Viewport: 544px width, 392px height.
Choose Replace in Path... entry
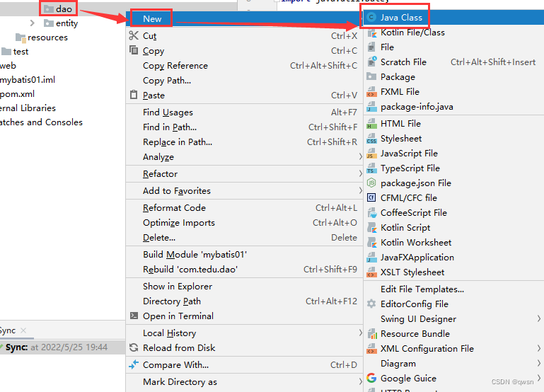point(245,142)
